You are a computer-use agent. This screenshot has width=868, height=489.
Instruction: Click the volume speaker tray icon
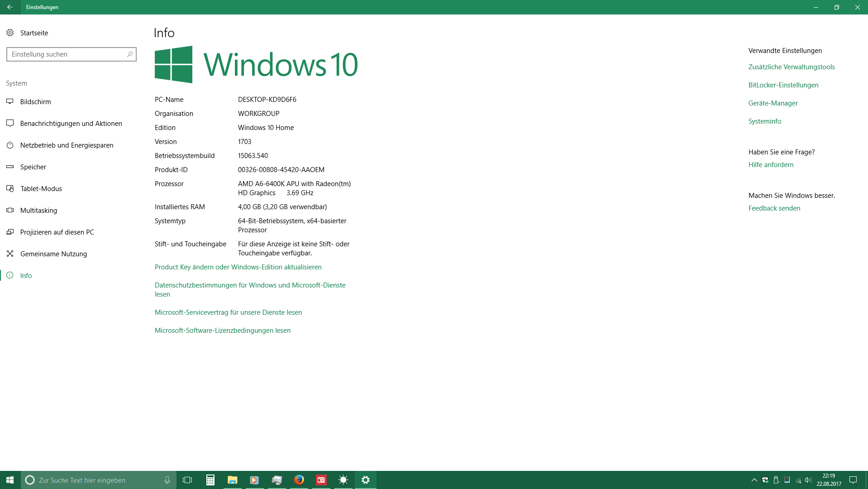tap(809, 480)
